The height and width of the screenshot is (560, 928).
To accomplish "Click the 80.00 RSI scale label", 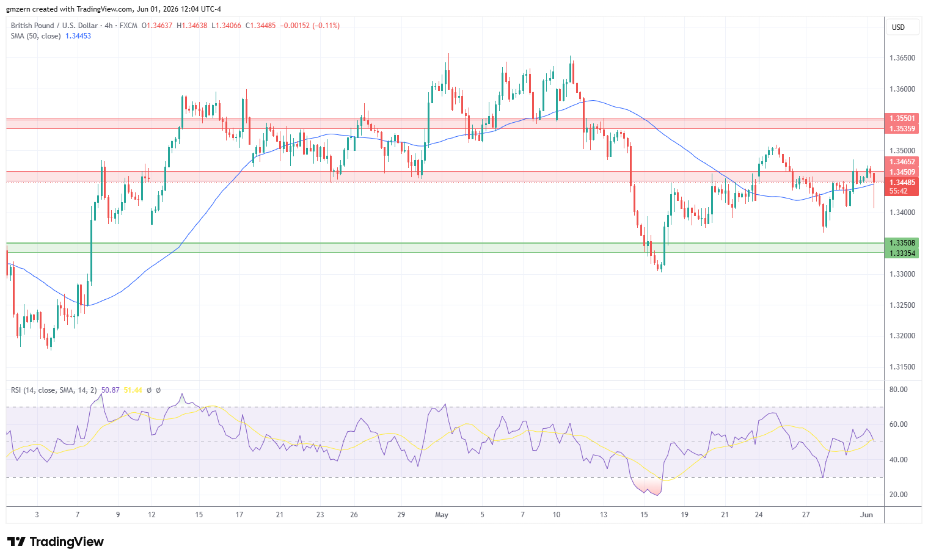I will click(x=899, y=390).
